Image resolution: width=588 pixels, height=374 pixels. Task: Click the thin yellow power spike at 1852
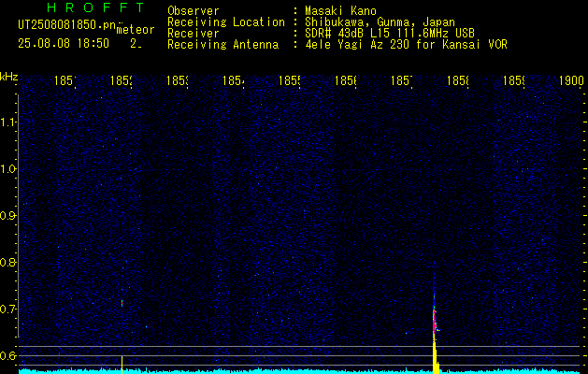coord(122,364)
